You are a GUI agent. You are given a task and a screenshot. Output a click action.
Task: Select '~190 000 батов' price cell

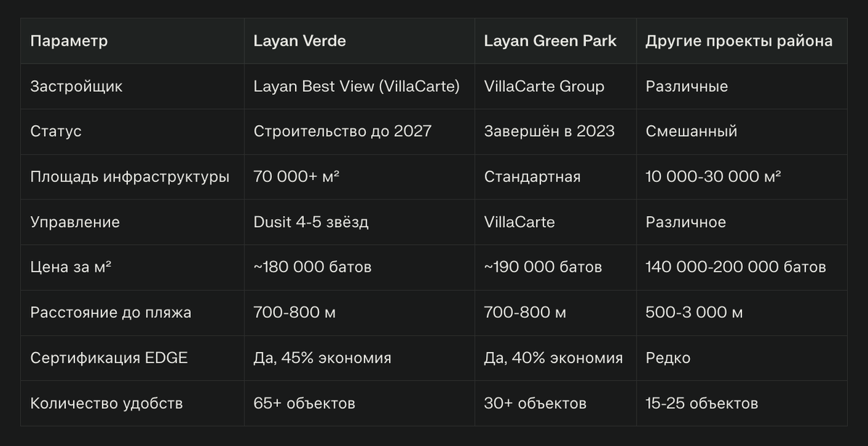[543, 267]
